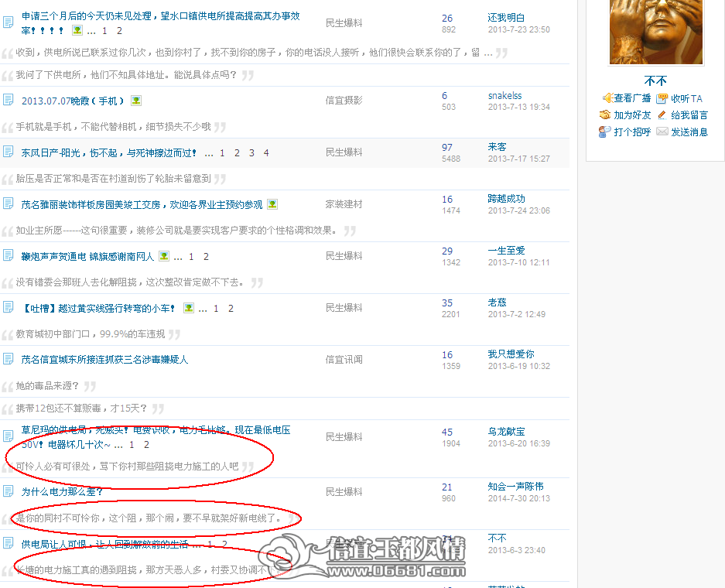View profile of user snakelss
725x588 pixels.
[505, 96]
